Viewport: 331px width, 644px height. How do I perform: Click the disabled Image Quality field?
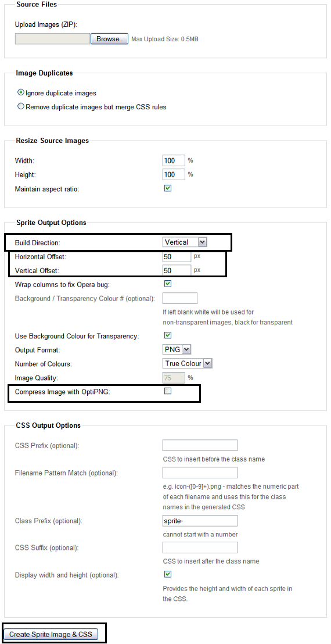tap(174, 377)
